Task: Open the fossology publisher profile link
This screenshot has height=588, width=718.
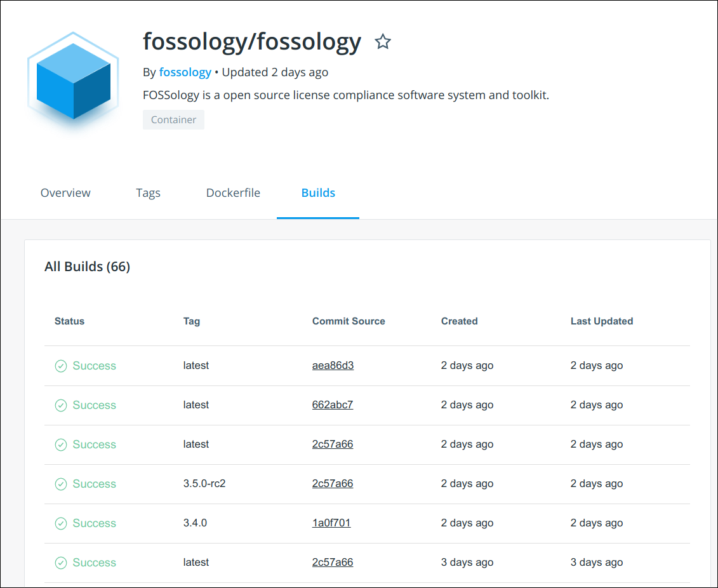Action: (x=185, y=72)
